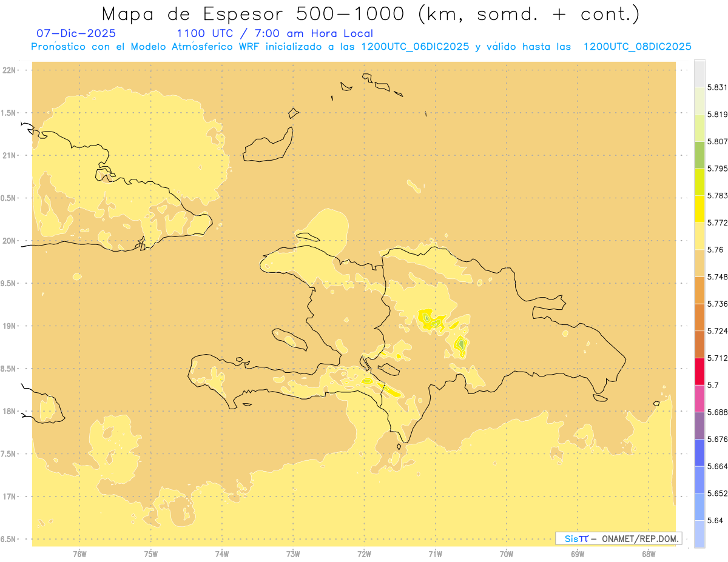This screenshot has width=728, height=562.
Task: Click the swatch between 5.676 and 5.664
Action: coord(699,452)
